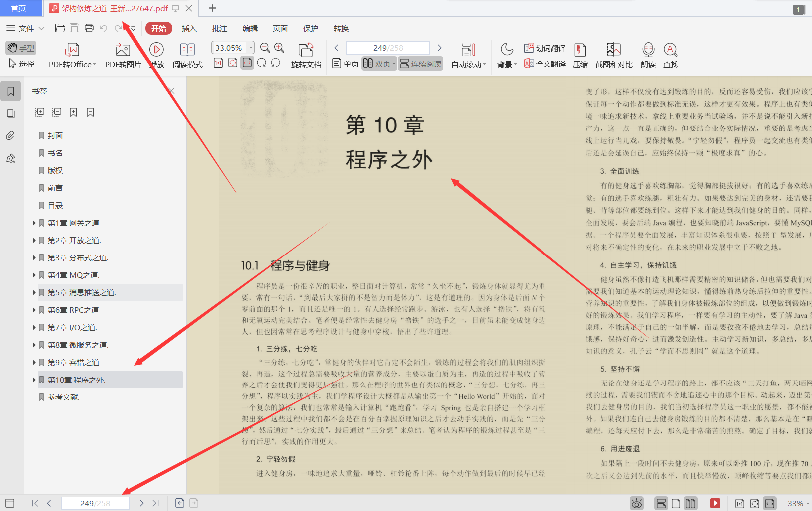Open status bar 33% zoom dropdown

pos(798,503)
